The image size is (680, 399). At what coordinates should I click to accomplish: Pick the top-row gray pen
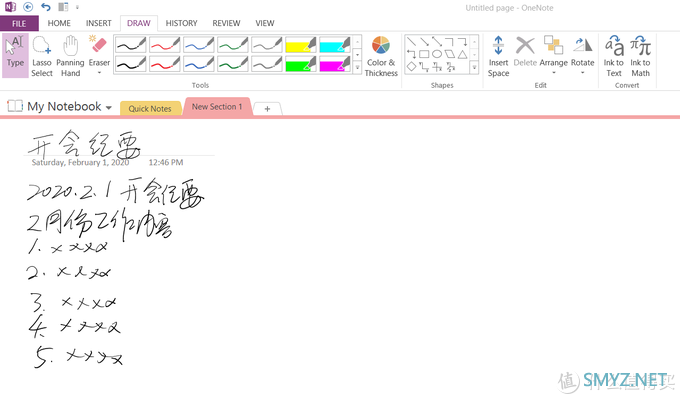point(267,45)
